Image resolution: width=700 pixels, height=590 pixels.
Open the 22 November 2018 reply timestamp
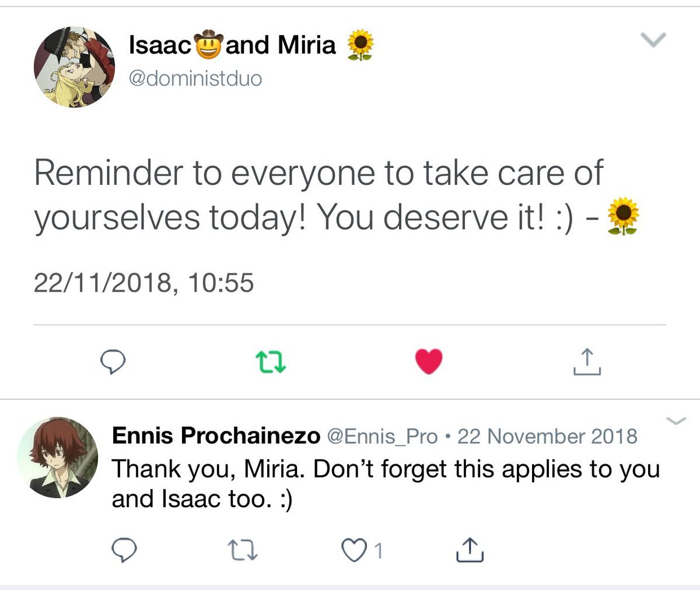coord(547,436)
